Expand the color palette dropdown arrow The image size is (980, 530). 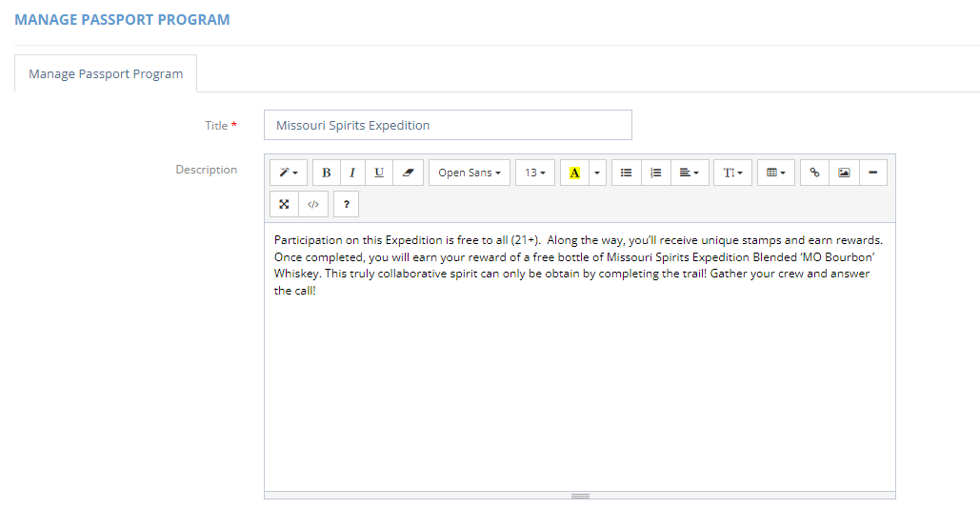click(597, 173)
